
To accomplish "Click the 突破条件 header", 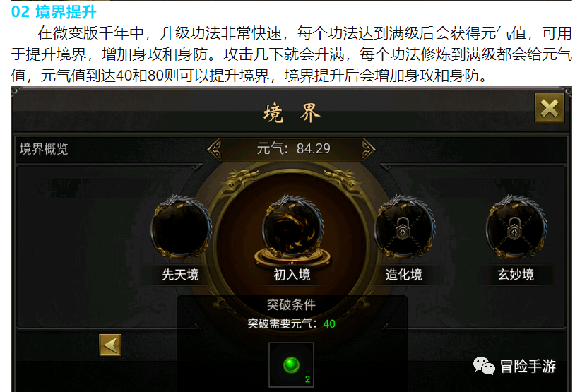I will point(291,304).
